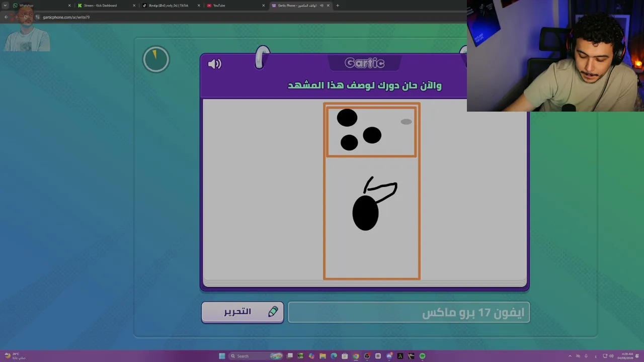The height and width of the screenshot is (362, 644).
Task: Open Microsoft Edge from the taskbar
Action: (334, 356)
